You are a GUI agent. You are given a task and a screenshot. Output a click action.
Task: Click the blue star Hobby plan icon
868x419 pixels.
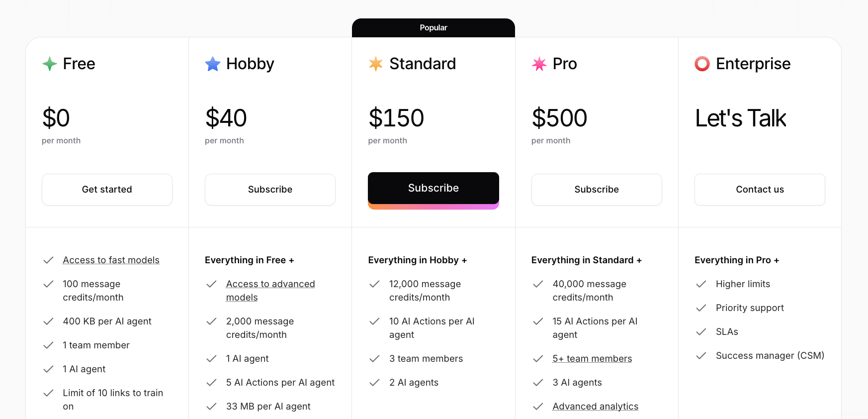point(213,64)
